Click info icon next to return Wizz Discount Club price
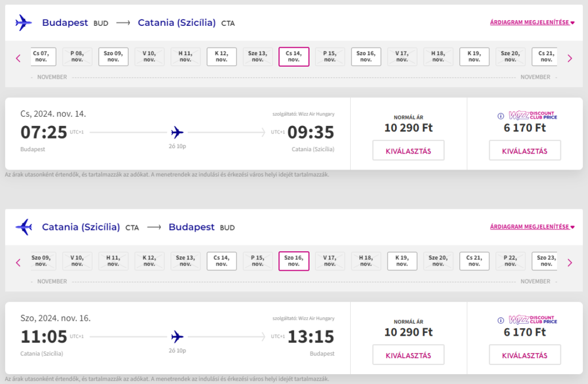Viewport: 588px width, 384px height. click(501, 320)
